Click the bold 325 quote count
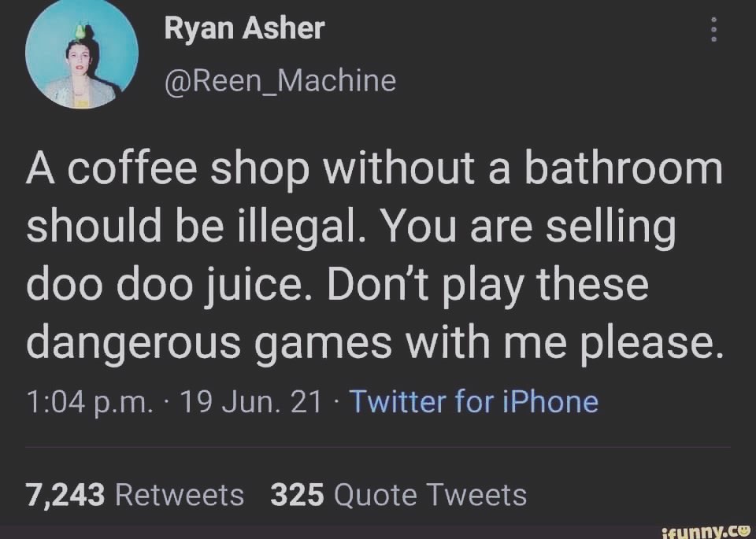The width and height of the screenshot is (756, 539). pyautogui.click(x=298, y=495)
